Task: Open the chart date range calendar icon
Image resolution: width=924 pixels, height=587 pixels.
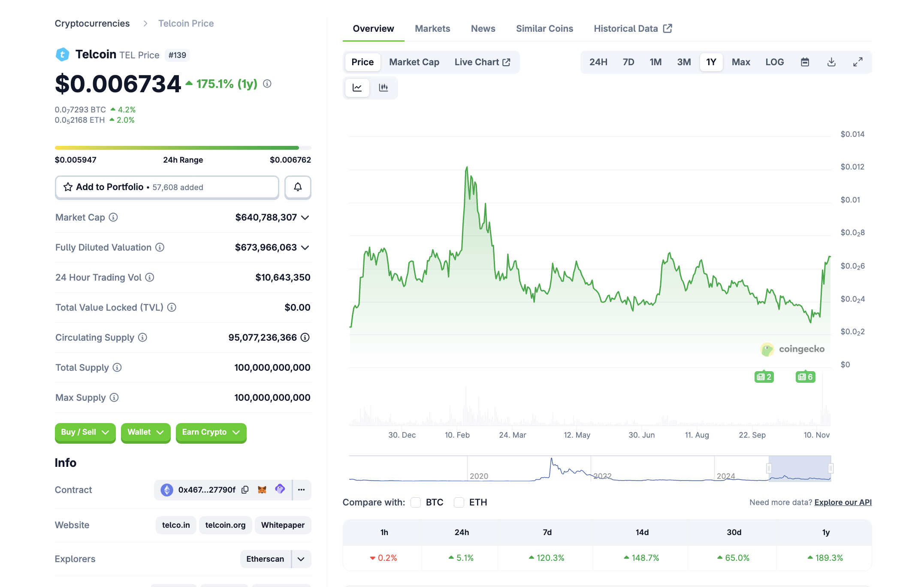Action: pyautogui.click(x=804, y=62)
